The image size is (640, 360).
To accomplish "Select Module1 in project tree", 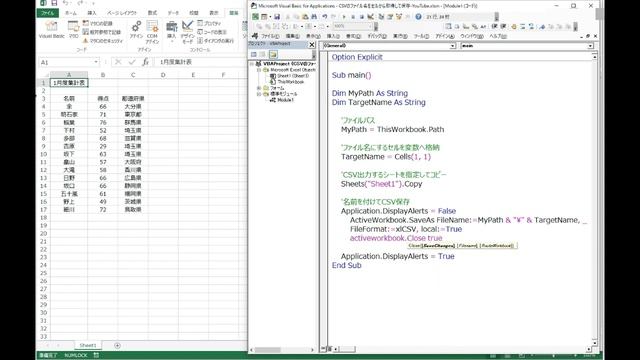I will pyautogui.click(x=285, y=100).
